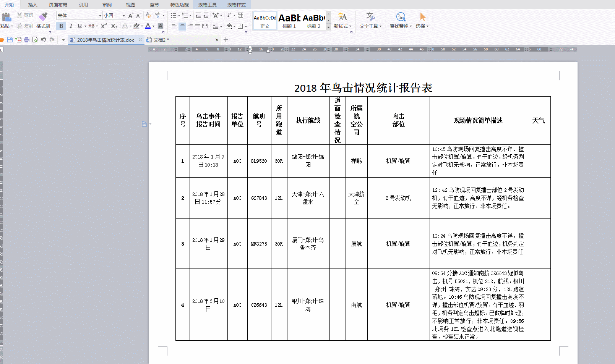615x364 pixels.
Task: Toggle Bold formatting
Action: click(x=61, y=26)
